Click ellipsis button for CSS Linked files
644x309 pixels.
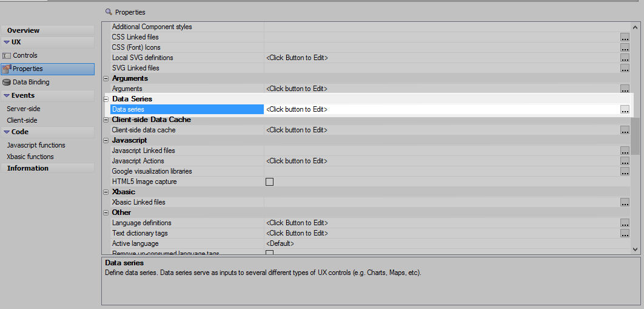[625, 37]
